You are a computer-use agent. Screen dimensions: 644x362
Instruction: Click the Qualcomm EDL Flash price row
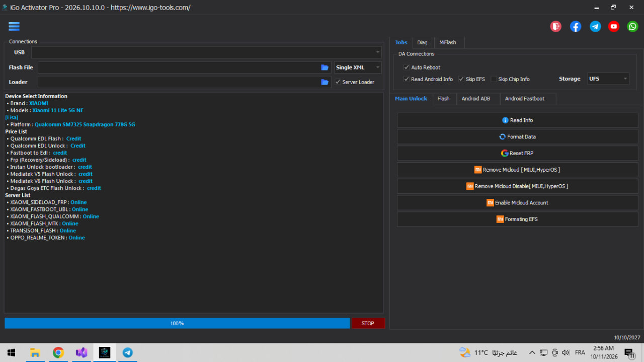tap(44, 138)
